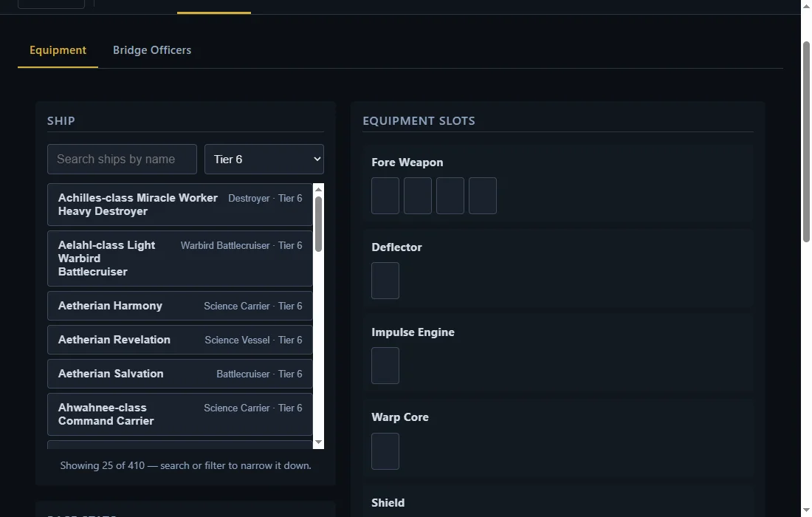Screen dimensions: 812x517
Task: Click the ship list scrollbar thumb
Action: click(x=318, y=225)
